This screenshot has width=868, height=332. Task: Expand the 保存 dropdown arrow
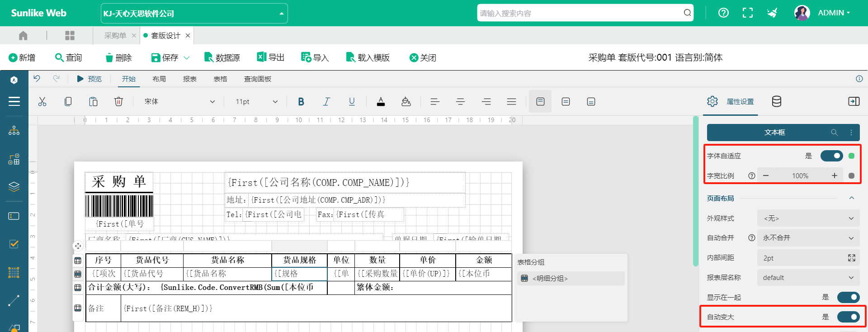coord(186,58)
